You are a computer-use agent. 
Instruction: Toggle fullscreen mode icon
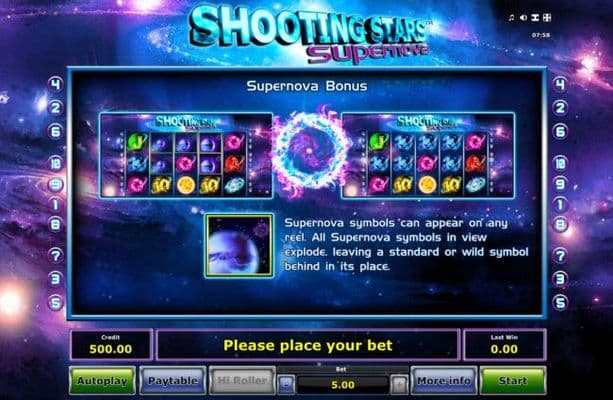pyautogui.click(x=547, y=18)
